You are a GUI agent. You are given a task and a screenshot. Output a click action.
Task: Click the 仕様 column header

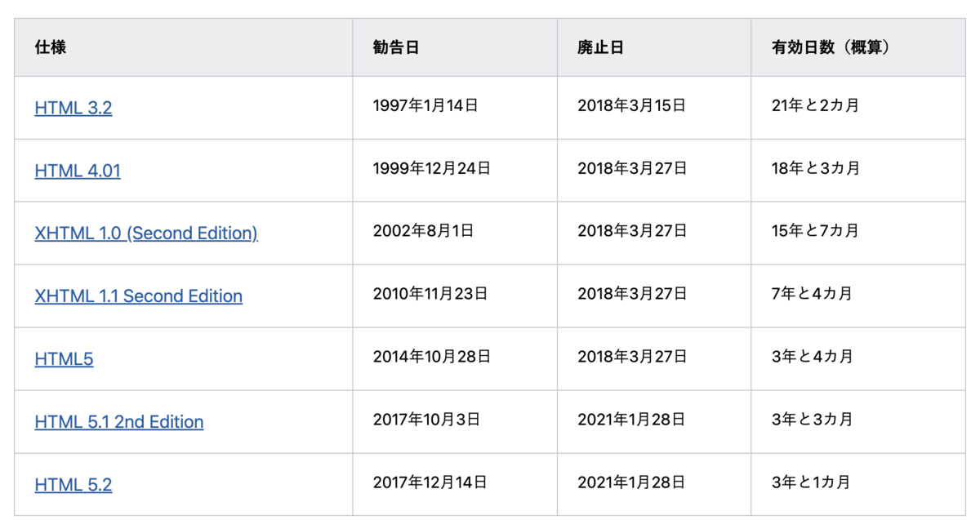[51, 47]
